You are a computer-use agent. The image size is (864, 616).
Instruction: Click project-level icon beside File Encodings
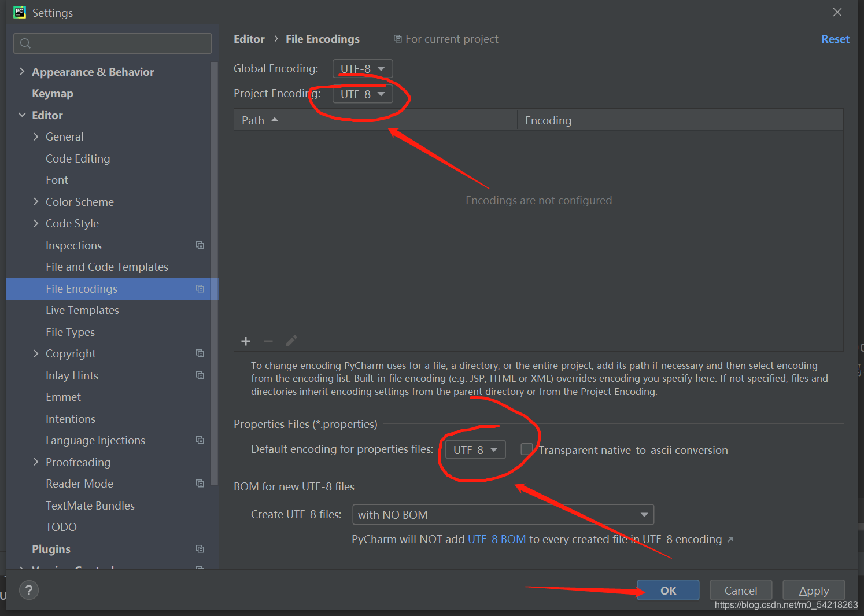click(x=200, y=289)
